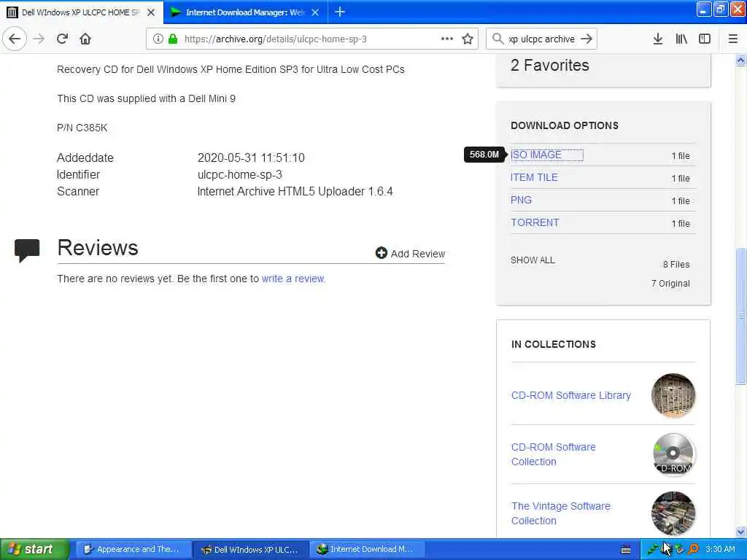Click SHOW ALL download files

pos(533,260)
